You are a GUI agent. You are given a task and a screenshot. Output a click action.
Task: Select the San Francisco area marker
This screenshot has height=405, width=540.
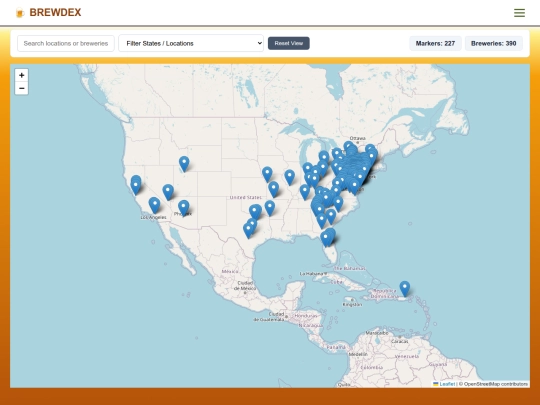pyautogui.click(x=136, y=185)
